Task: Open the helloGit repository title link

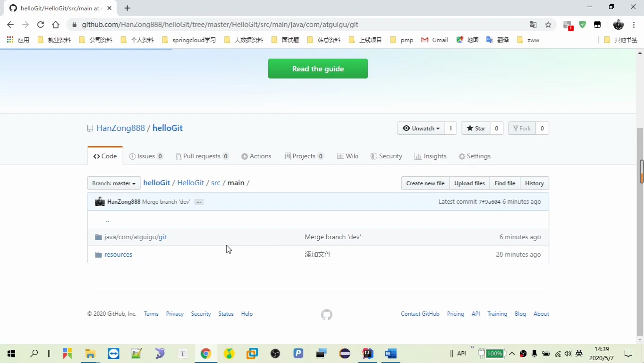Action: [168, 128]
